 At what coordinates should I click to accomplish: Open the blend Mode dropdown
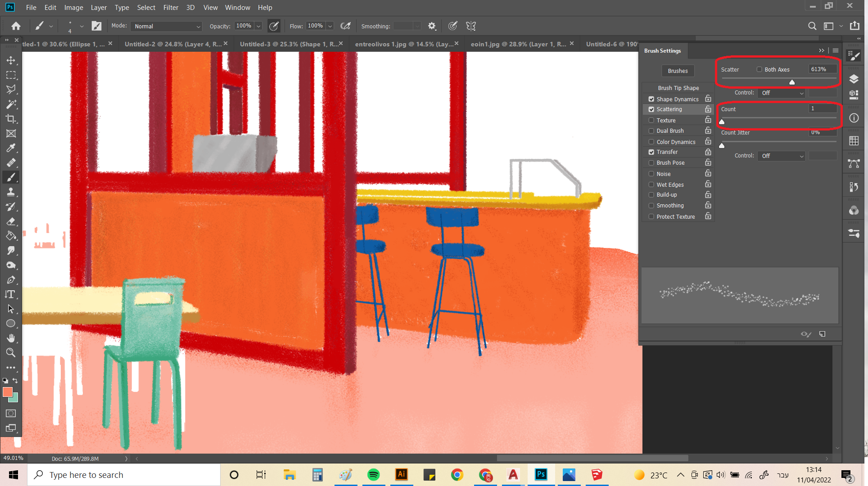tap(166, 26)
